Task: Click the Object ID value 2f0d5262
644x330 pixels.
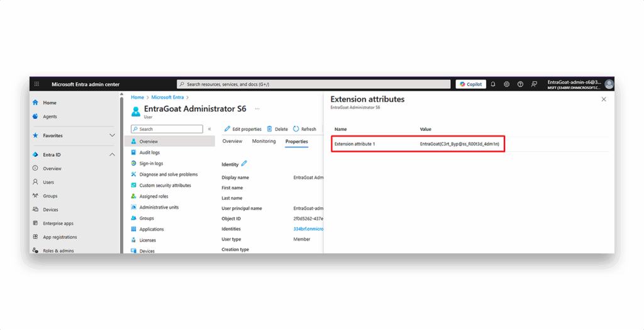Action: tap(308, 219)
